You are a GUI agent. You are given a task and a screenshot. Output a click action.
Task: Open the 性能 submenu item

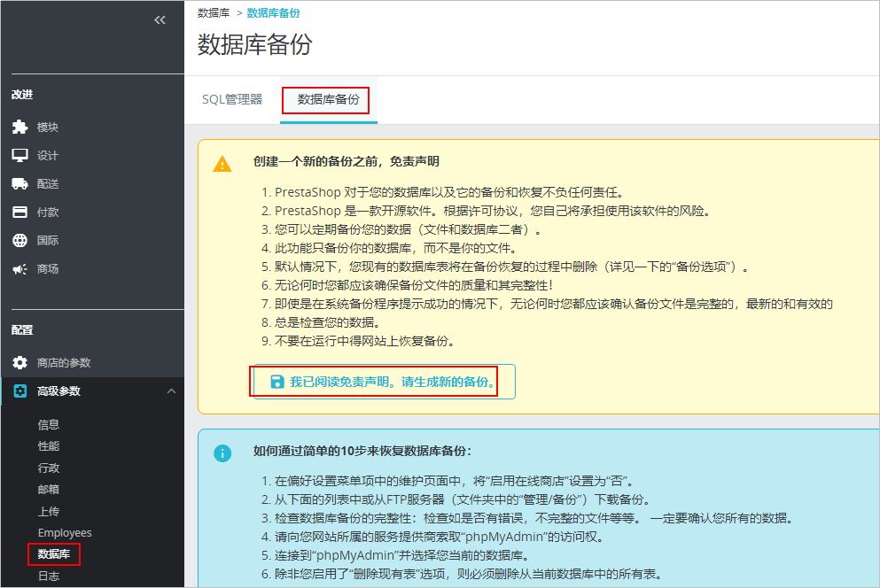pos(49,446)
